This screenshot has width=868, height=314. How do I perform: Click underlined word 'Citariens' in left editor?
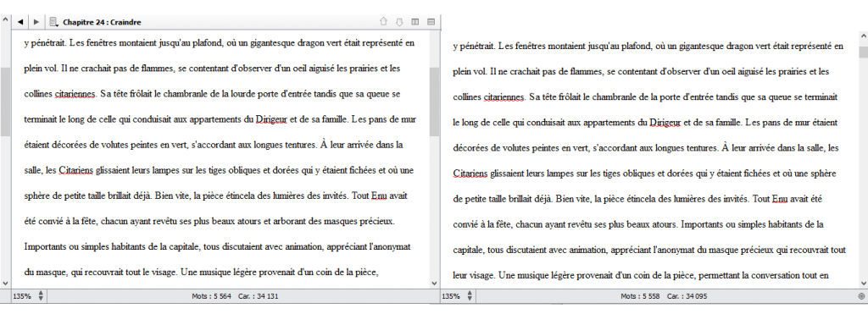pyautogui.click(x=75, y=170)
